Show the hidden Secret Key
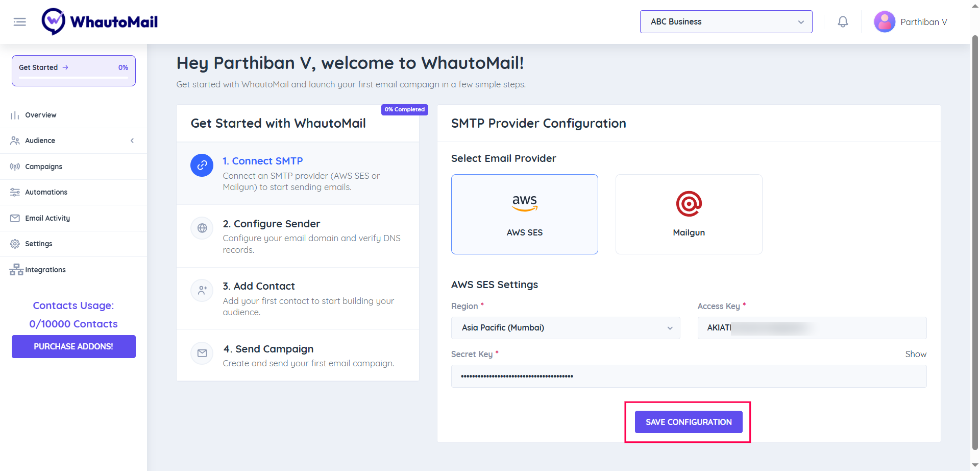This screenshot has height=471, width=980. pyautogui.click(x=915, y=354)
